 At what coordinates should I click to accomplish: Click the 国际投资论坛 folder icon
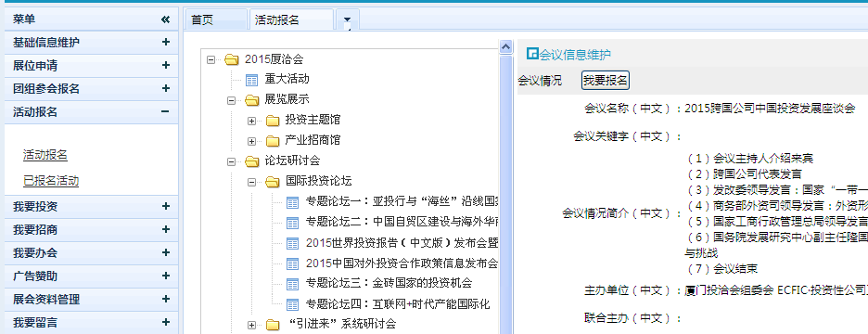(273, 181)
